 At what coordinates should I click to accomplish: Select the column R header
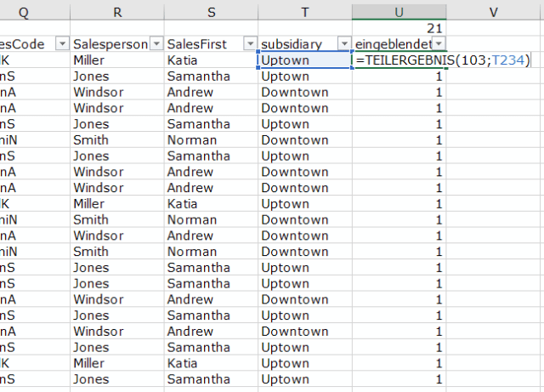tap(117, 9)
